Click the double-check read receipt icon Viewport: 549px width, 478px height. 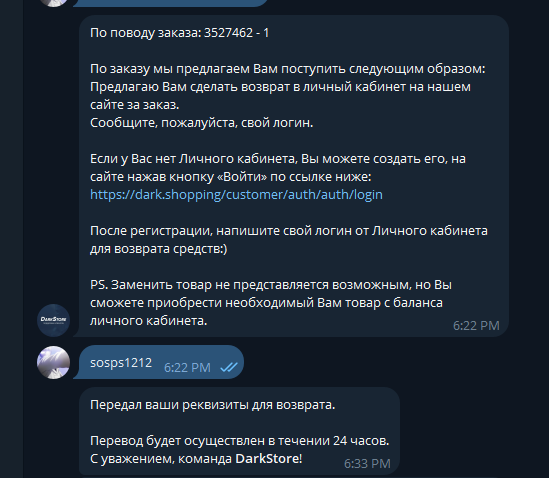[229, 367]
